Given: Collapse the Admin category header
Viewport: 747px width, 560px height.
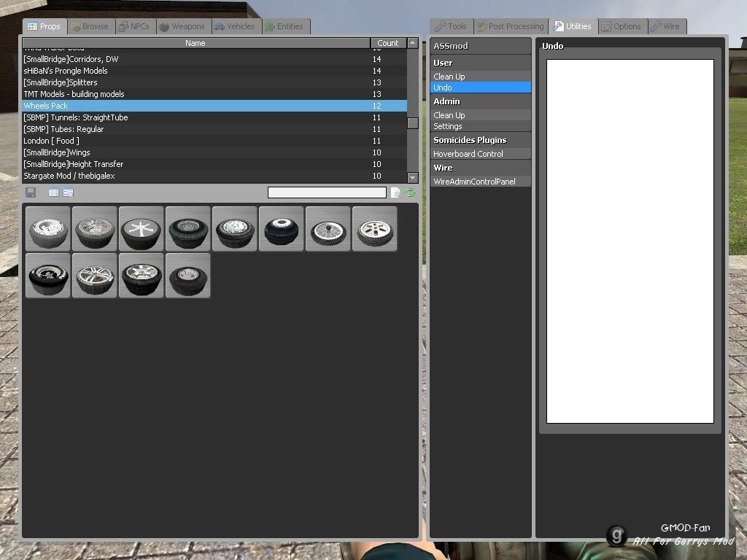Looking at the screenshot, I should (480, 101).
